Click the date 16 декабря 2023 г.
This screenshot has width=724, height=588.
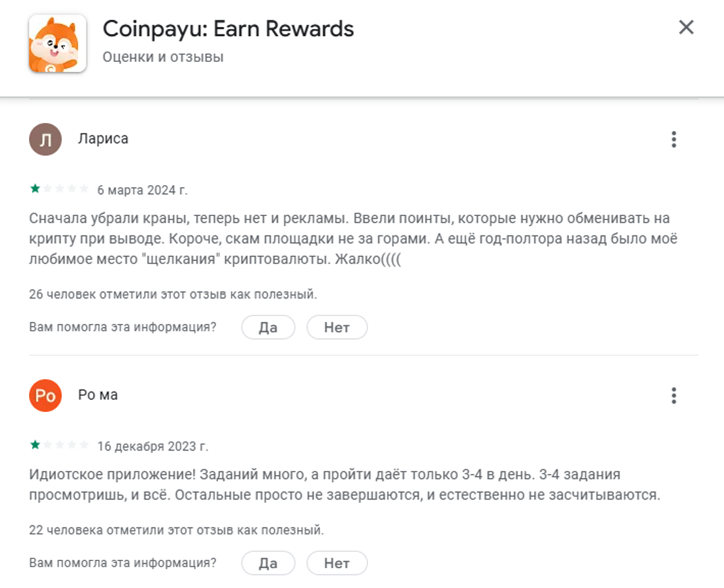(x=152, y=446)
